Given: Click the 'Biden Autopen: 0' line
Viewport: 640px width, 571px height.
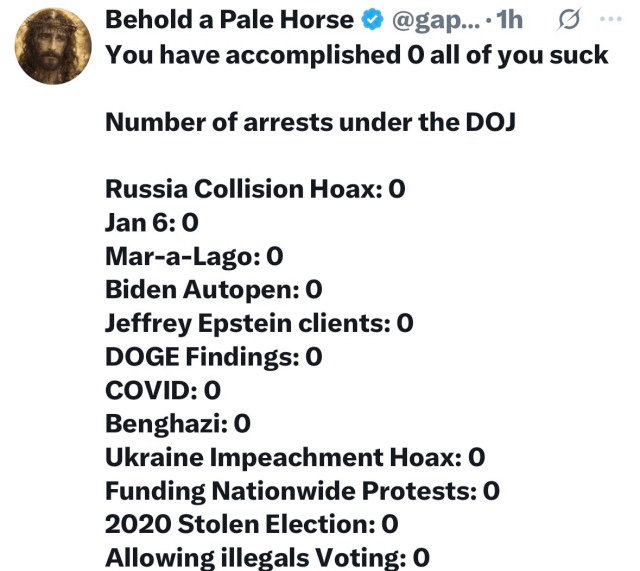Looking at the screenshot, I should click(x=214, y=290).
